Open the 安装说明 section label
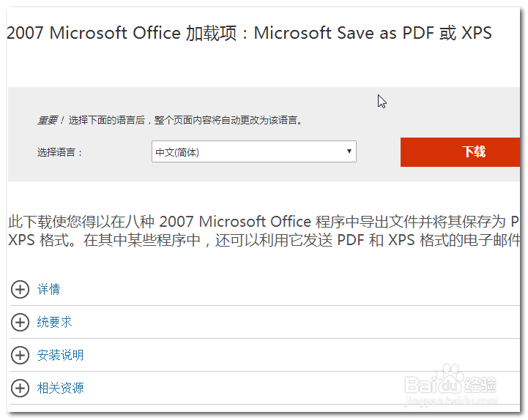This screenshot has height=420, width=528. (x=60, y=356)
